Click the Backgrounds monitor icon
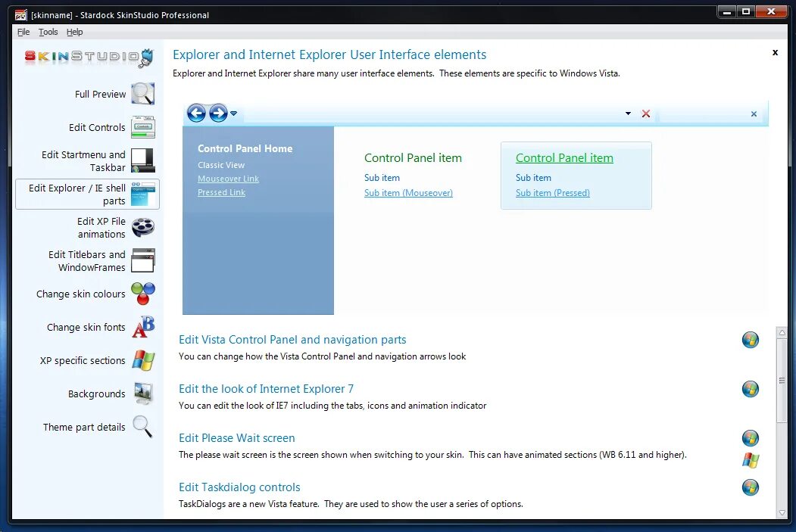 pos(143,394)
